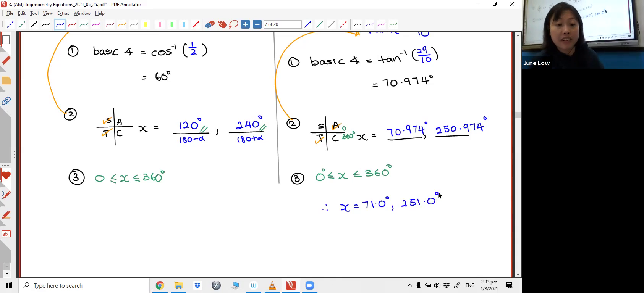Select the blue straight line after page field
The width and height of the screenshot is (644, 293).
click(307, 24)
